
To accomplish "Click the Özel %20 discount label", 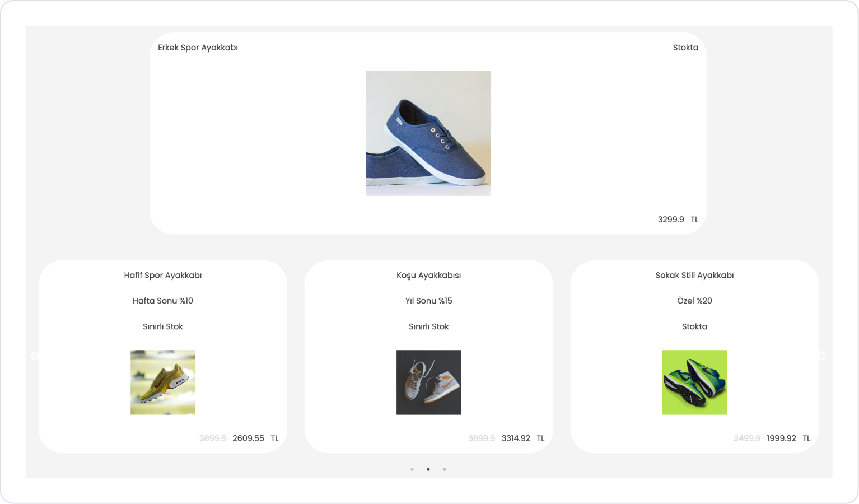I will tap(694, 301).
